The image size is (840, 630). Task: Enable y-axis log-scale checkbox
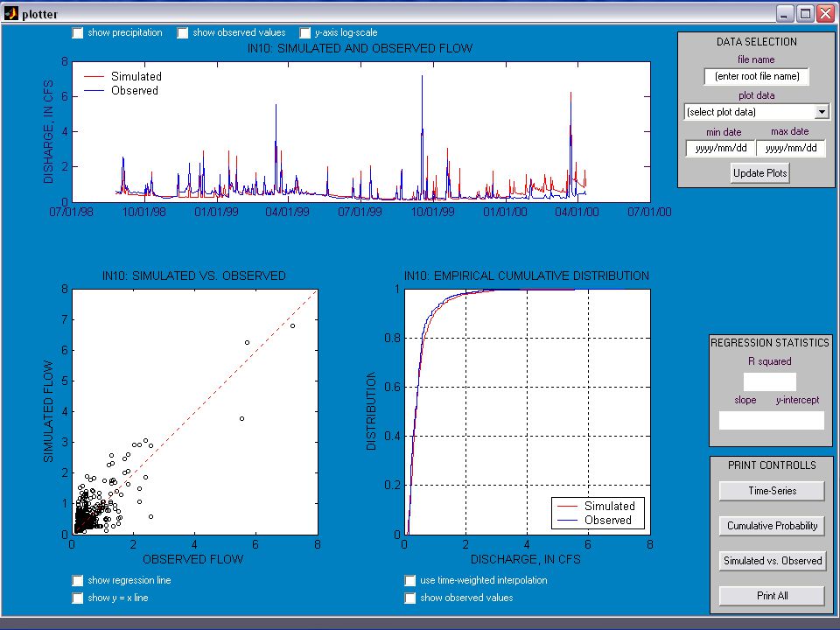pyautogui.click(x=304, y=33)
